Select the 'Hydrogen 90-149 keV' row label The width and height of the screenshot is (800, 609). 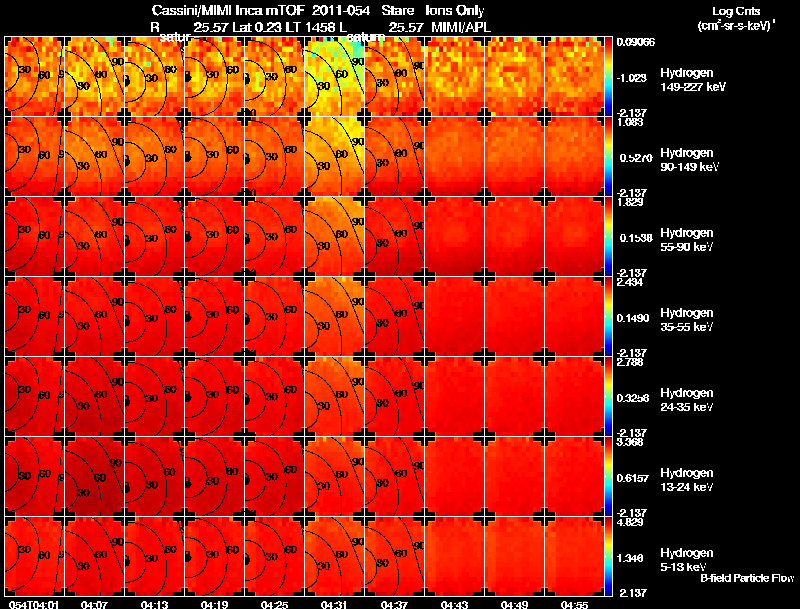[x=689, y=160]
